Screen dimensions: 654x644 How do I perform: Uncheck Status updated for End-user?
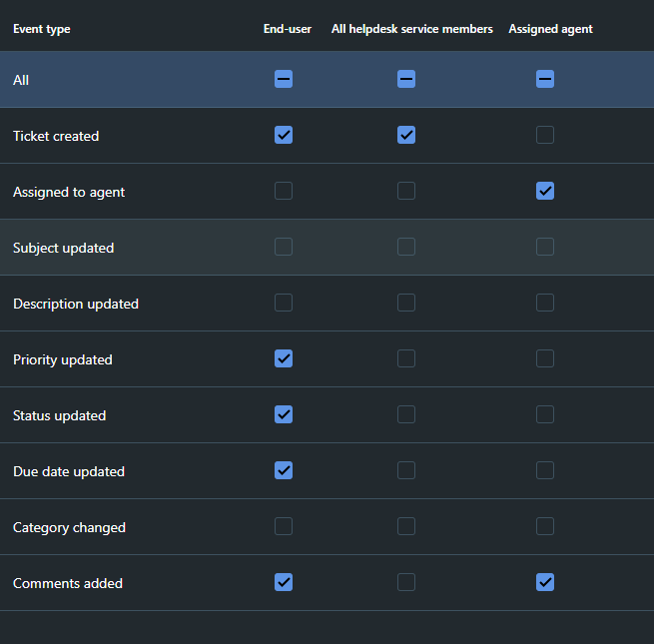(x=284, y=414)
